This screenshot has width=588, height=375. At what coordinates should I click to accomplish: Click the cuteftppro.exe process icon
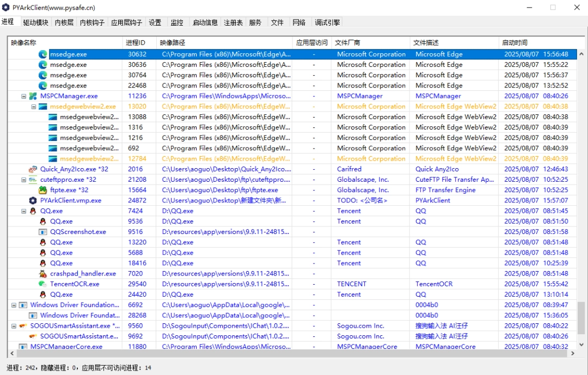click(33, 180)
